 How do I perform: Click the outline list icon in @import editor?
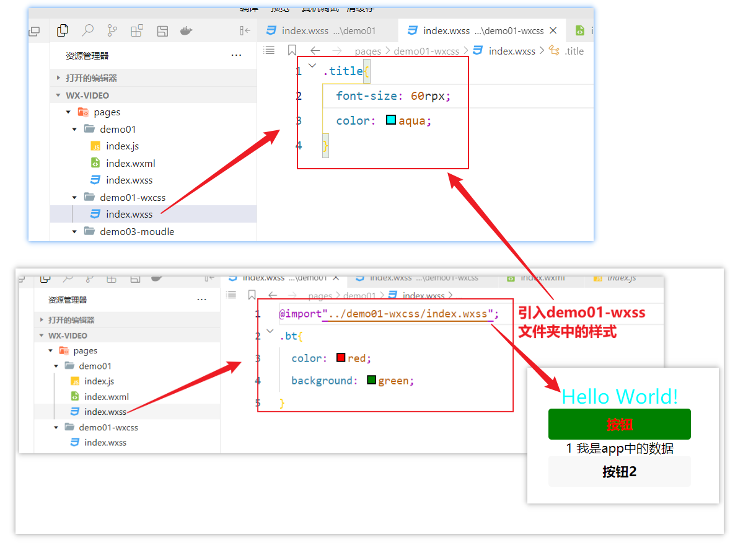(232, 295)
